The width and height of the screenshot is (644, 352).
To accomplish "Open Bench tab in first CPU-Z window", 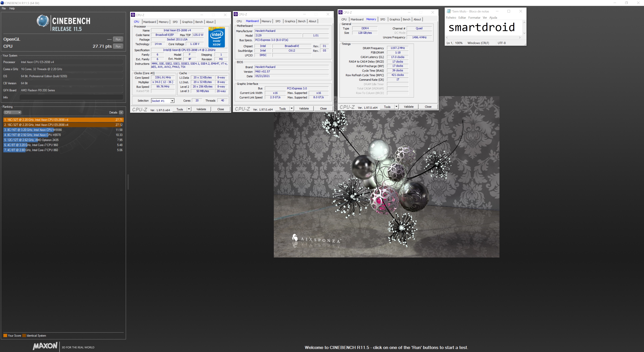I will (x=199, y=22).
